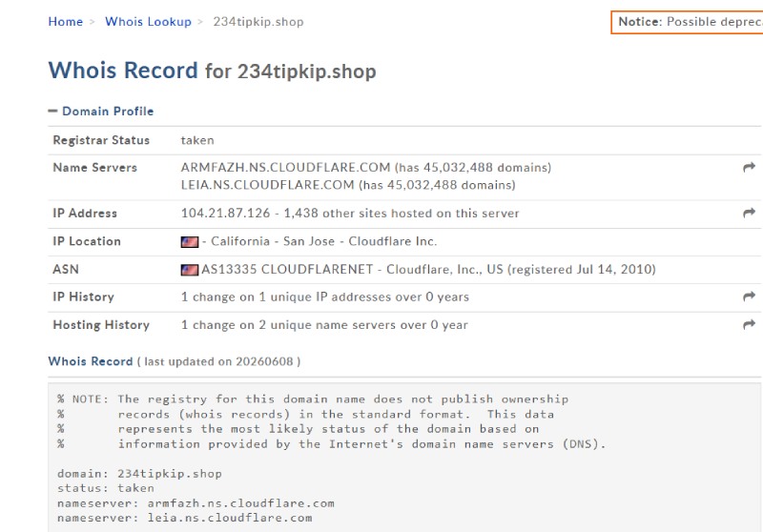This screenshot has height=532, width=763.
Task: Click ARMFAZH.NS.CLOUDFLARE.COM name server
Action: coord(285,167)
